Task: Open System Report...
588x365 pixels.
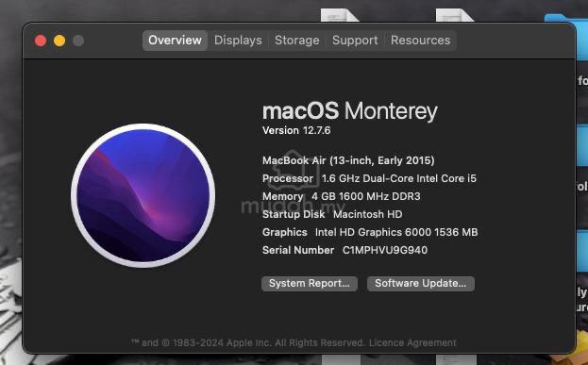Action: pos(310,283)
